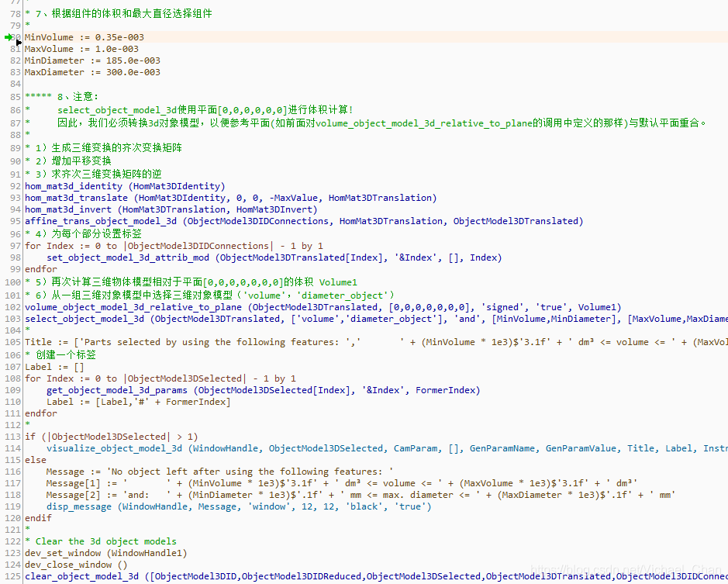Click the comment line containing 'select_object_model_3d使用平面'
Screen dimensions: 728x584
pos(189,109)
